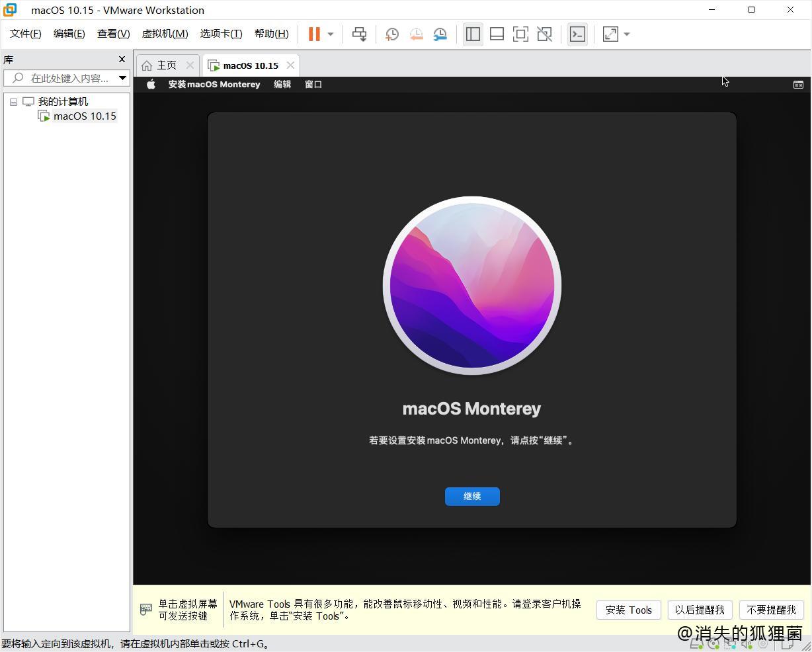Click the orange pause virtual machine button
Viewport: 812px width, 652px height.
pos(314,34)
